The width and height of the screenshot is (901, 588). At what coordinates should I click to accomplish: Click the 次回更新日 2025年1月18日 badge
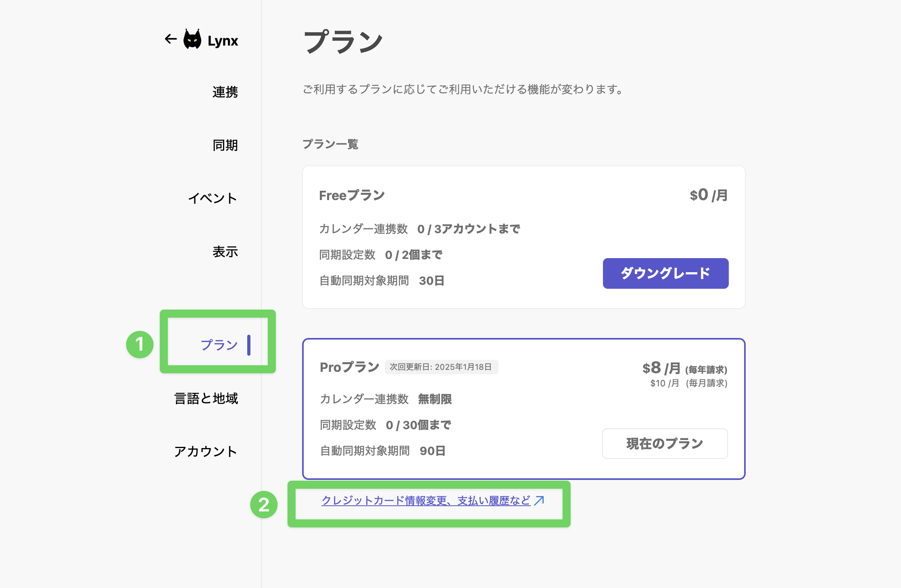coord(441,367)
